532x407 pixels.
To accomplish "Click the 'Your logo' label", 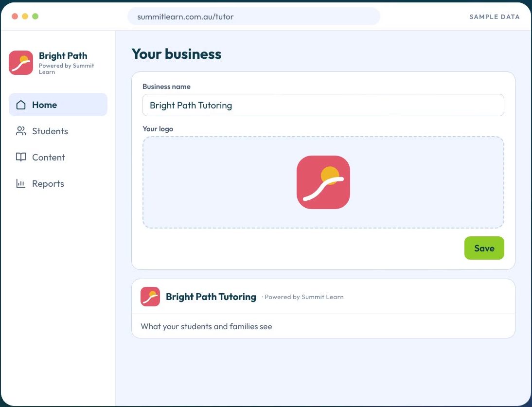I will coord(158,129).
